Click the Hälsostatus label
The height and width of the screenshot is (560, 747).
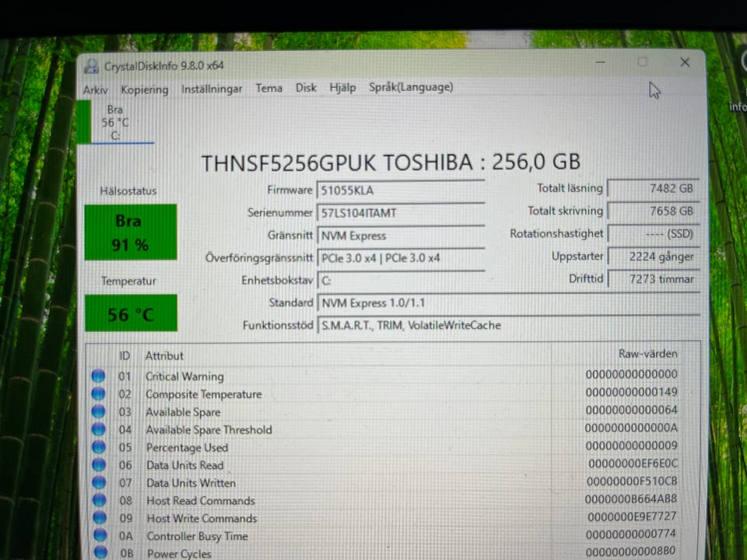[128, 191]
